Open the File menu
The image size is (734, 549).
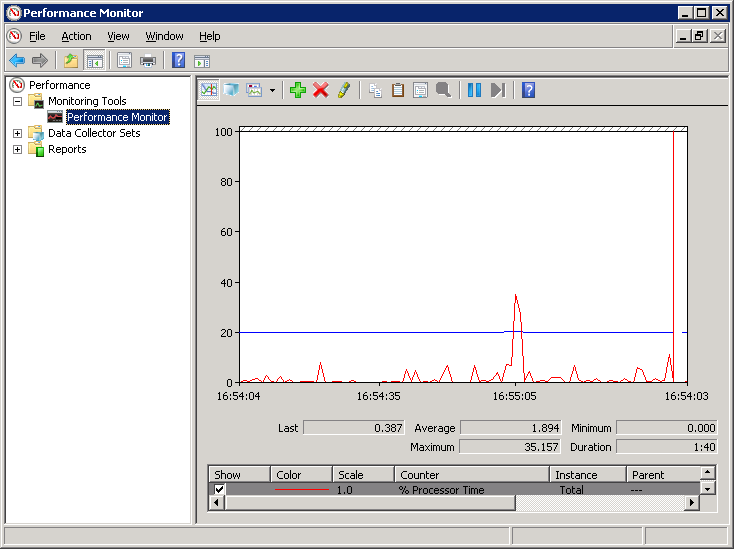click(x=37, y=36)
